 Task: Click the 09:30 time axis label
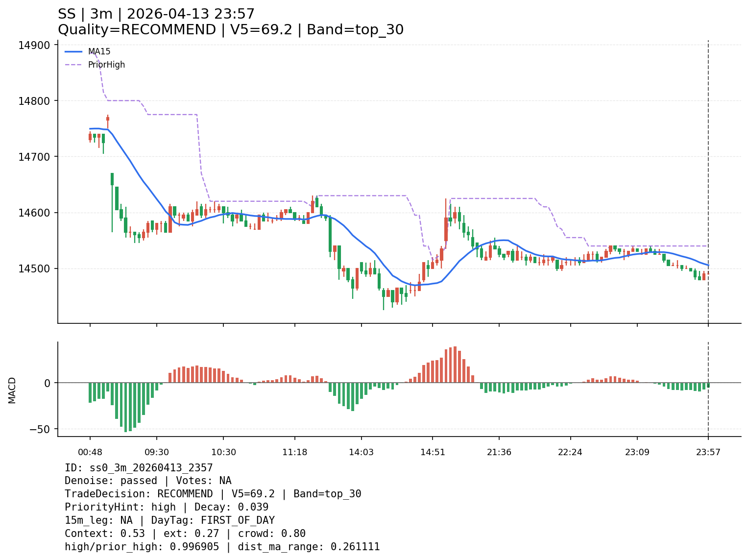(x=157, y=452)
